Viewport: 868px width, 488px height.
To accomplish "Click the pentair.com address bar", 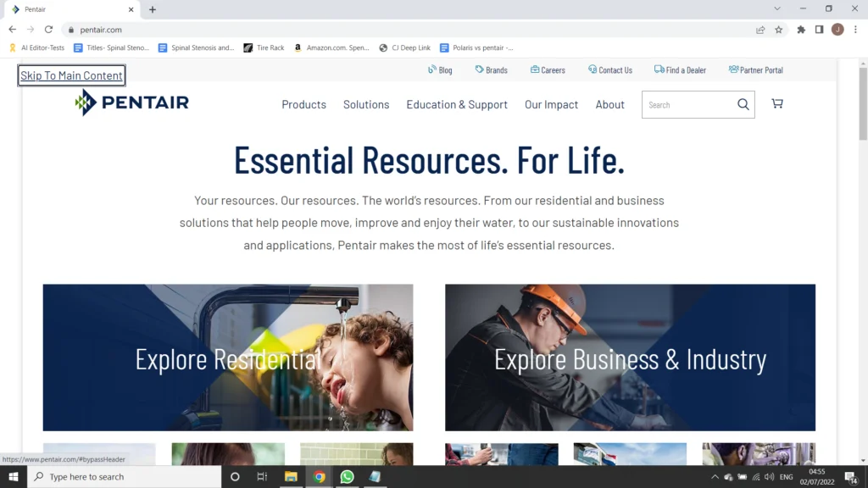I will 409,30.
